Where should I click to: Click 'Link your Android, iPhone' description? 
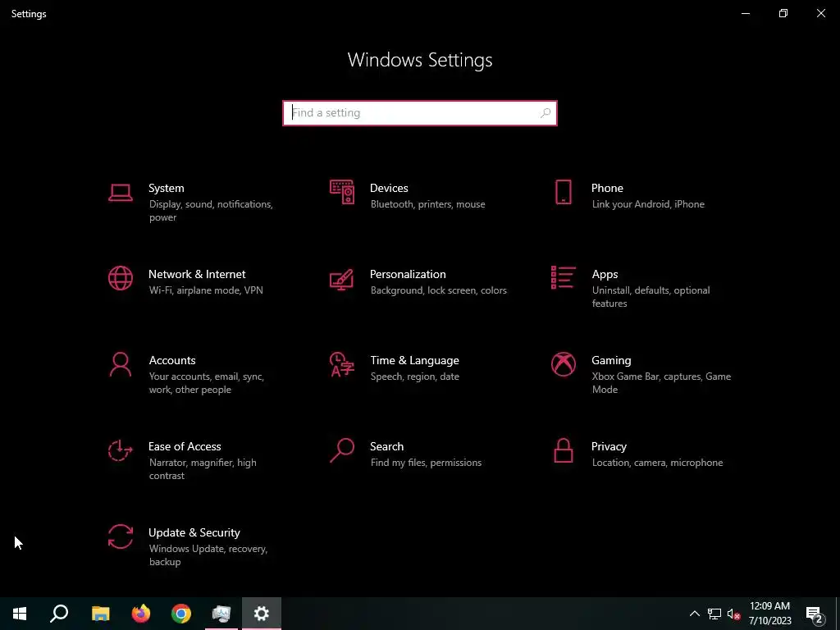(x=648, y=204)
